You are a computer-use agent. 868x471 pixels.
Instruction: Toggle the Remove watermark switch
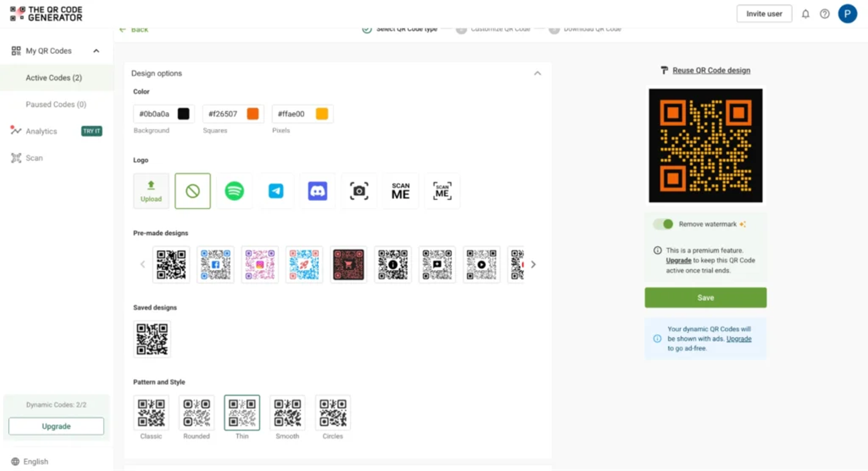click(663, 224)
